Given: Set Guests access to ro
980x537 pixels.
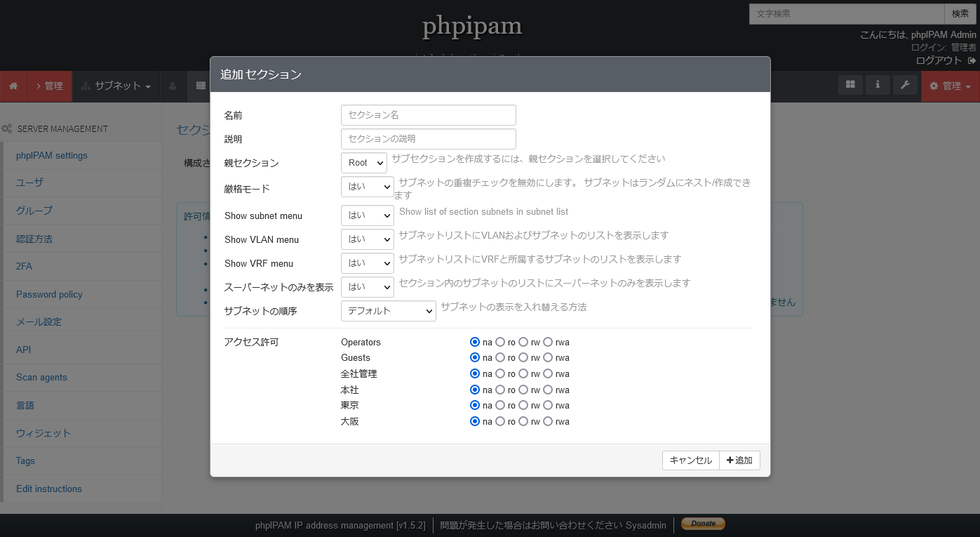Looking at the screenshot, I should click(500, 358).
